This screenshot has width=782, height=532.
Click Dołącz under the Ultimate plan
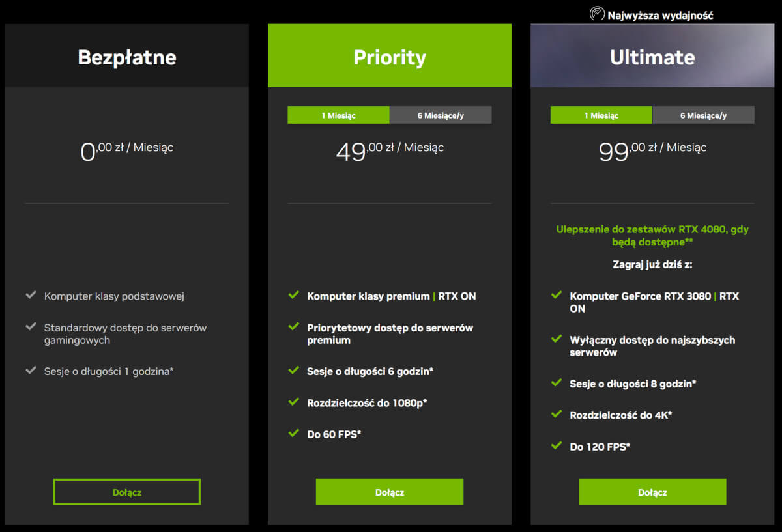coord(652,492)
